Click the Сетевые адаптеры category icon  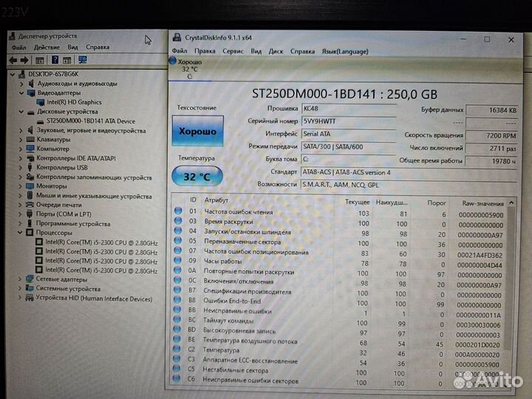[x=30, y=279]
